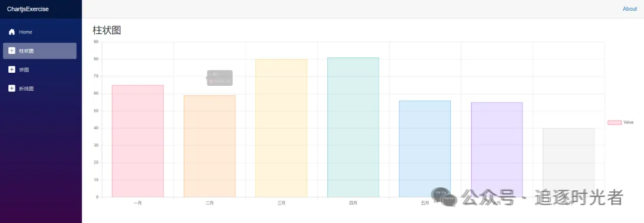Select the 柱状图 navigation entry
This screenshot has width=644, height=223.
tap(39, 51)
